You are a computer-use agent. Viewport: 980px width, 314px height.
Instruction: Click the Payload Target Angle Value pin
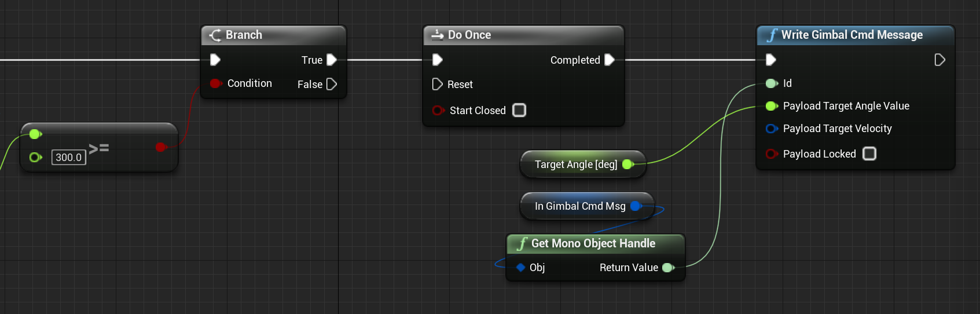pyautogui.click(x=771, y=106)
